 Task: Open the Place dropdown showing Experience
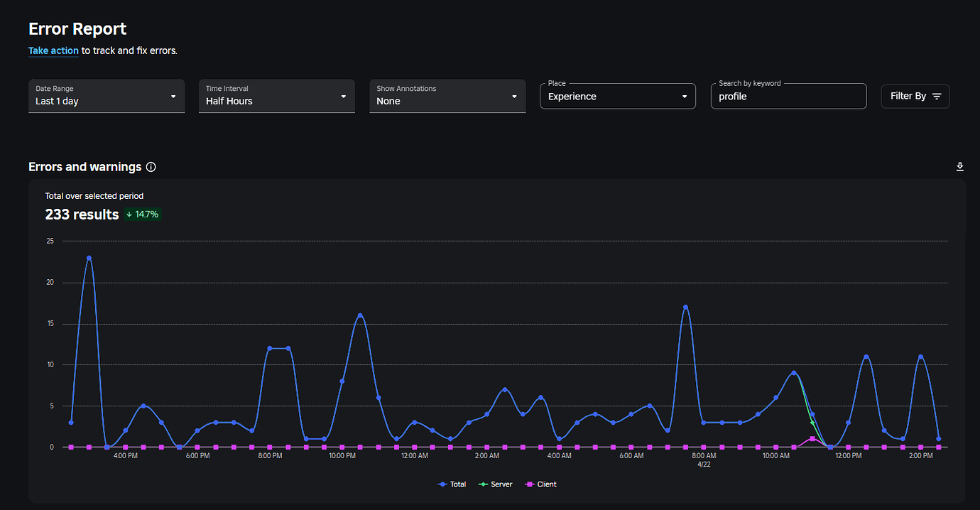coord(616,96)
